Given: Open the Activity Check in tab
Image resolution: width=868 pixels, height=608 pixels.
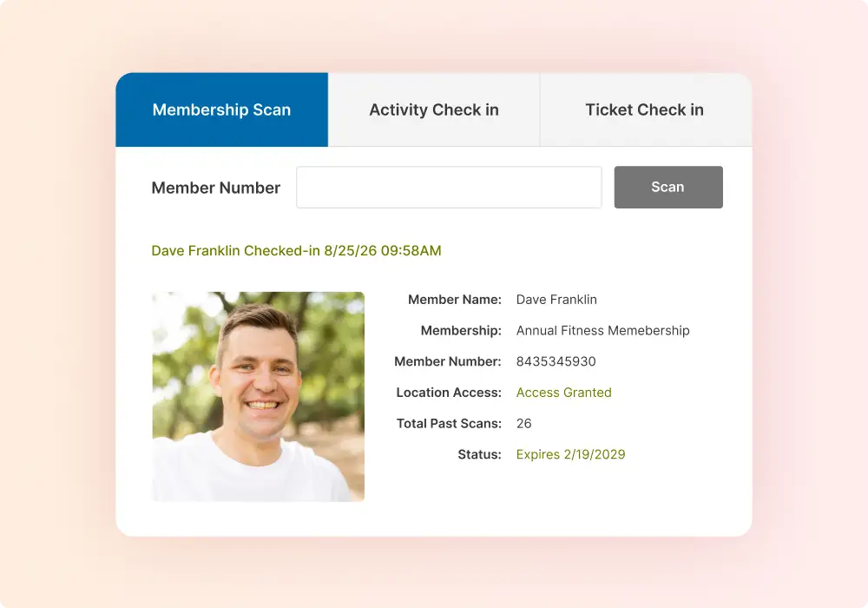Looking at the screenshot, I should coord(434,110).
